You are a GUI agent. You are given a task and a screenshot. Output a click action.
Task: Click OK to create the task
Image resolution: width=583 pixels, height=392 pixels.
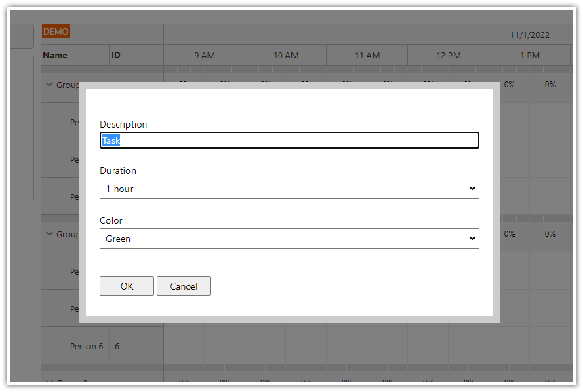point(126,286)
